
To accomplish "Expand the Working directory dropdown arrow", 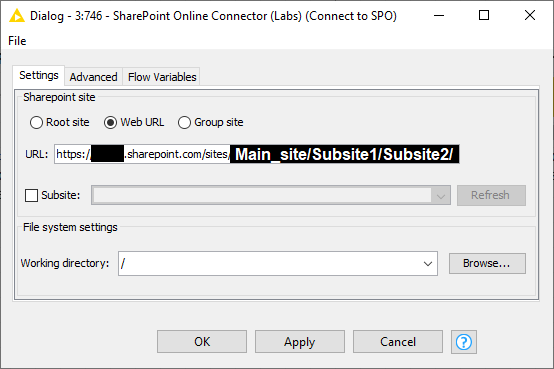I will click(428, 264).
